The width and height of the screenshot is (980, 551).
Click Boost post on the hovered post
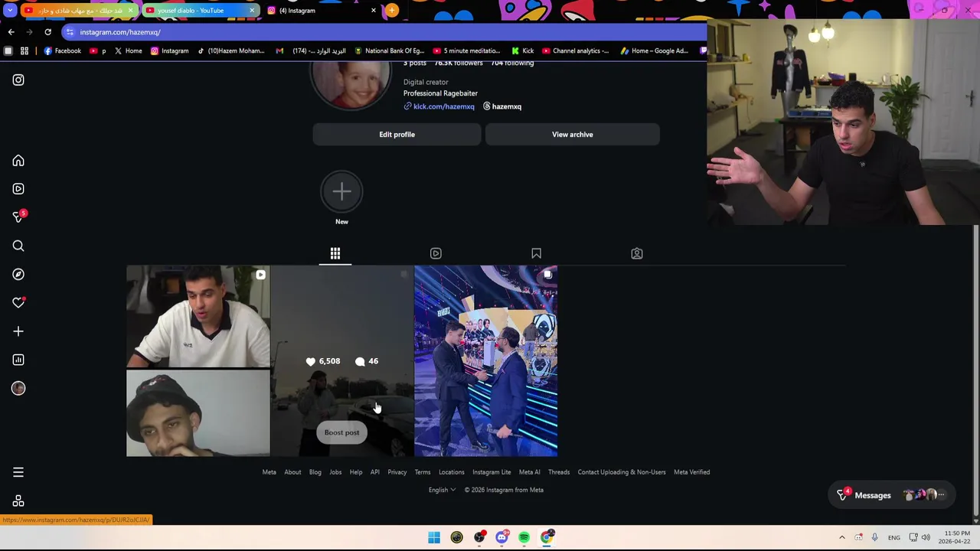pos(341,432)
